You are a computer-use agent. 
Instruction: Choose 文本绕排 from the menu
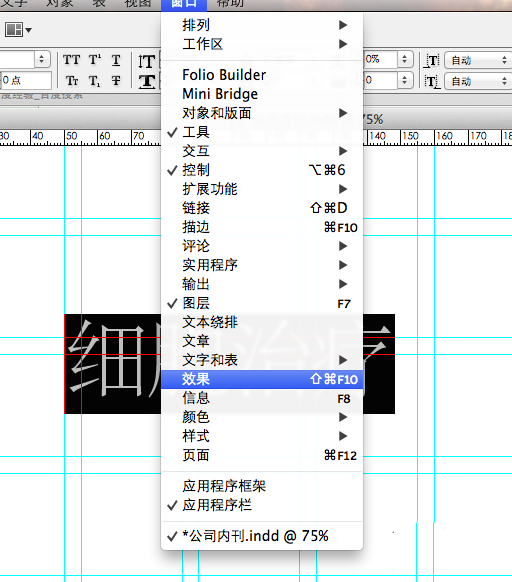click(262, 322)
